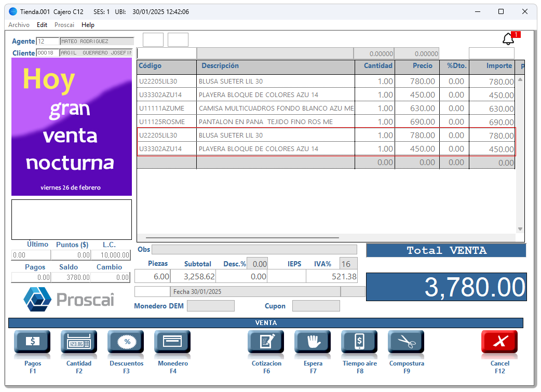The width and height of the screenshot is (541, 392).
Task: Click the scroll down arrow in item grid
Action: click(x=520, y=229)
